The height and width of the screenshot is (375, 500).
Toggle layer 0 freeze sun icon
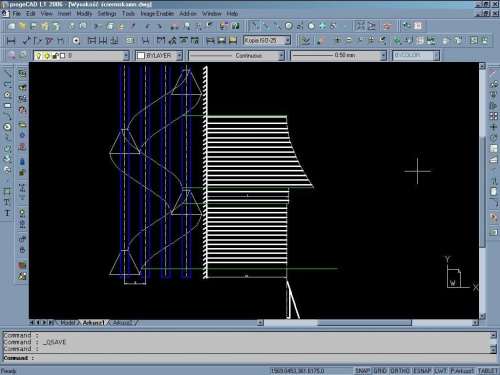[x=47, y=56]
